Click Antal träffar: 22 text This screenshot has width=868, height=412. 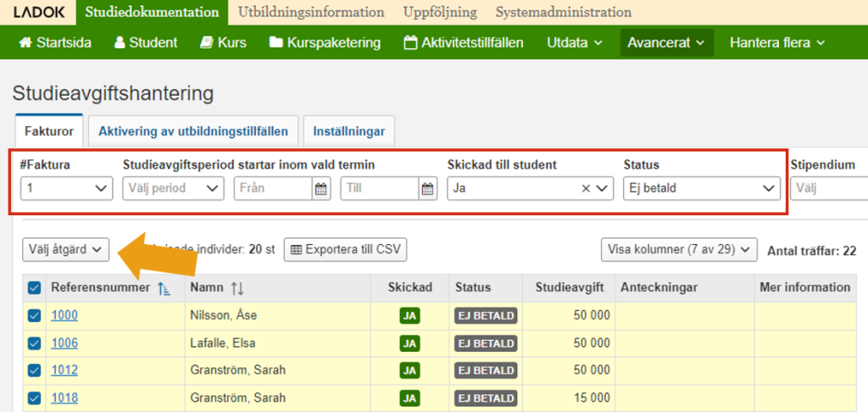pyautogui.click(x=811, y=252)
